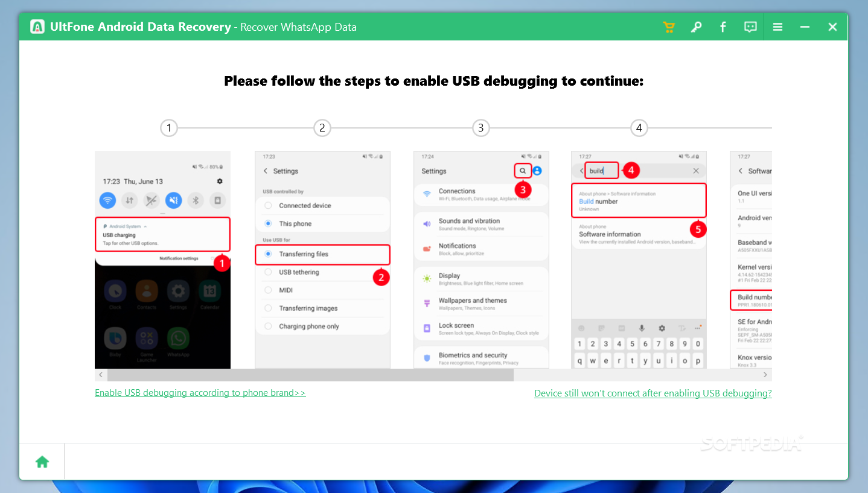Screen dimensions: 868x493
Task: Click the heading about enabling USB debugging
Action: 433,81
